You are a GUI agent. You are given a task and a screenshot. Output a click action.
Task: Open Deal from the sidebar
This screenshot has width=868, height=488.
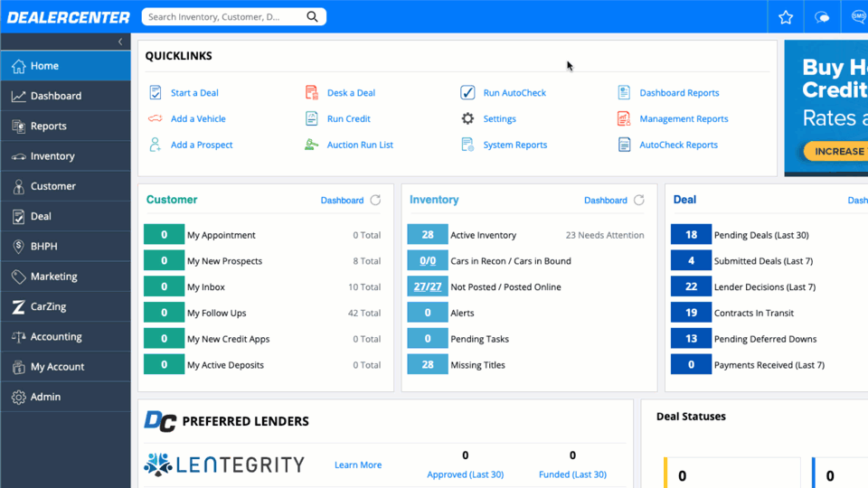coord(66,216)
